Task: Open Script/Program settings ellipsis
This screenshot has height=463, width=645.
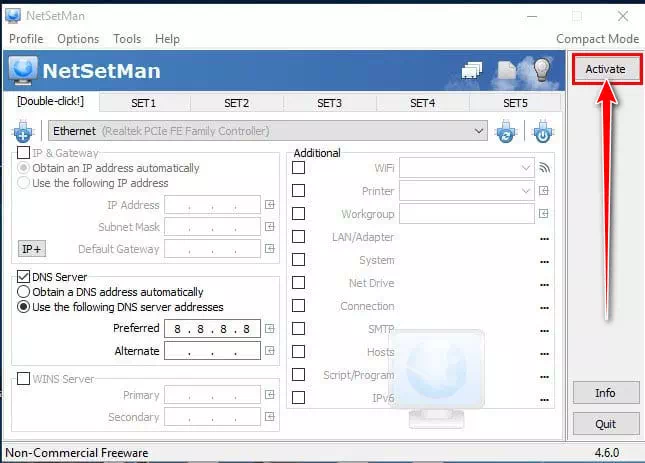Action: click(544, 377)
